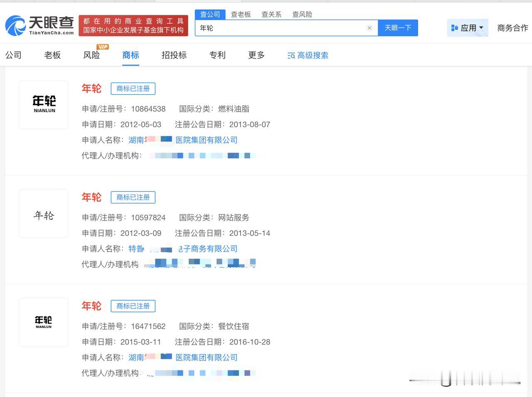Open the 年轮 title of the 餐饮住宿 trademark
The image size is (532, 397).
click(x=91, y=306)
